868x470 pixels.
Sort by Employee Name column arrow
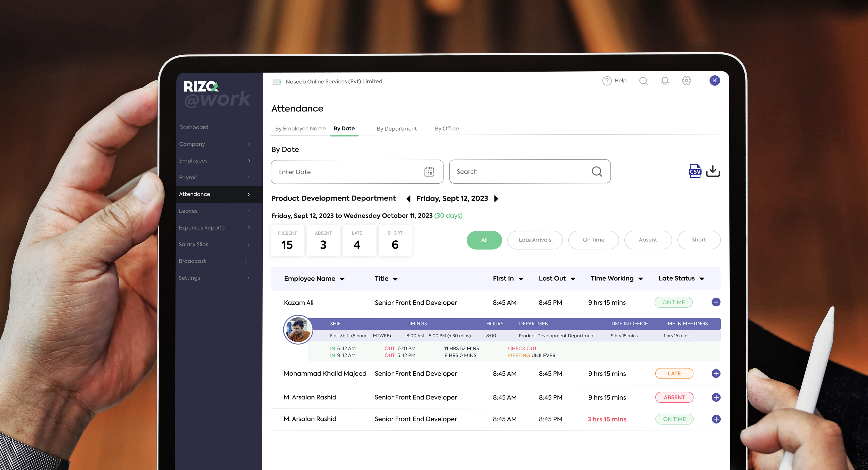342,279
